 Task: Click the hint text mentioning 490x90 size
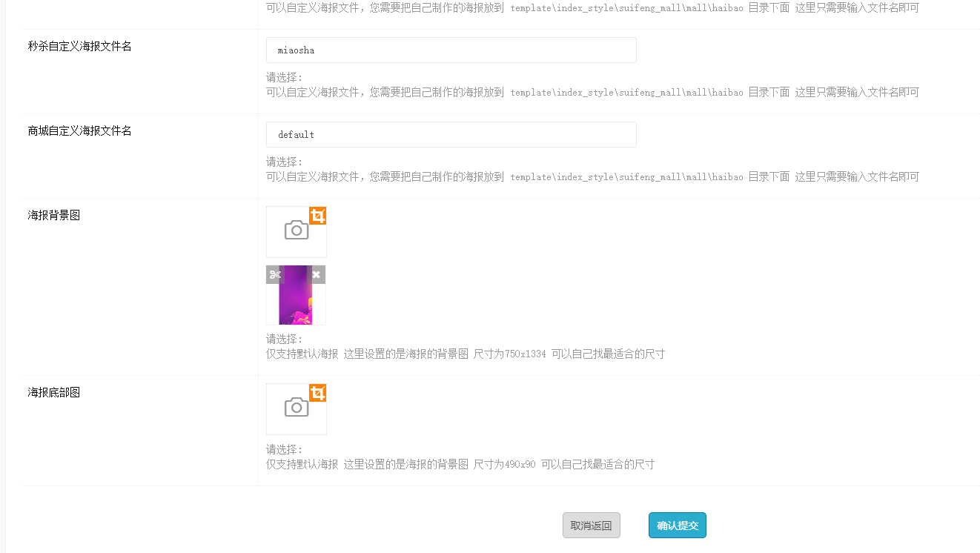[460, 465]
